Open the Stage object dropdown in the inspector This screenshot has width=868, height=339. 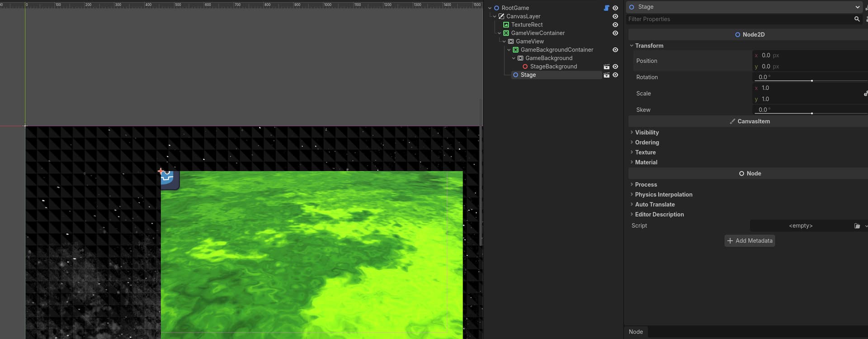pyautogui.click(x=857, y=7)
